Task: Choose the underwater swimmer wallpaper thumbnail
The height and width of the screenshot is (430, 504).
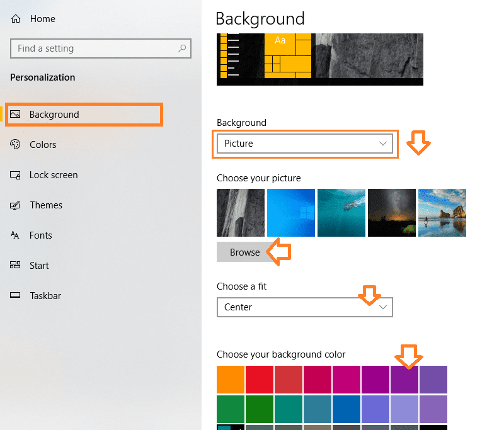Action: click(341, 213)
